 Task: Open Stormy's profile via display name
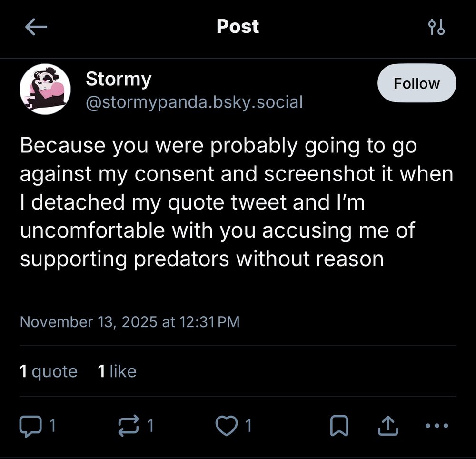pos(118,79)
